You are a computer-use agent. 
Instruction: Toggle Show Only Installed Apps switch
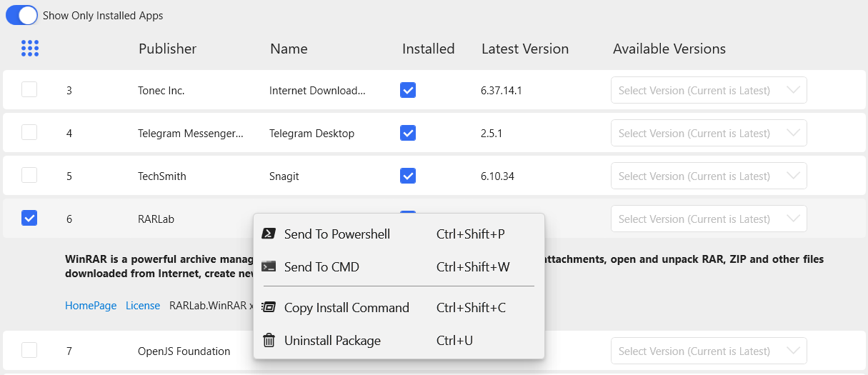pos(21,15)
